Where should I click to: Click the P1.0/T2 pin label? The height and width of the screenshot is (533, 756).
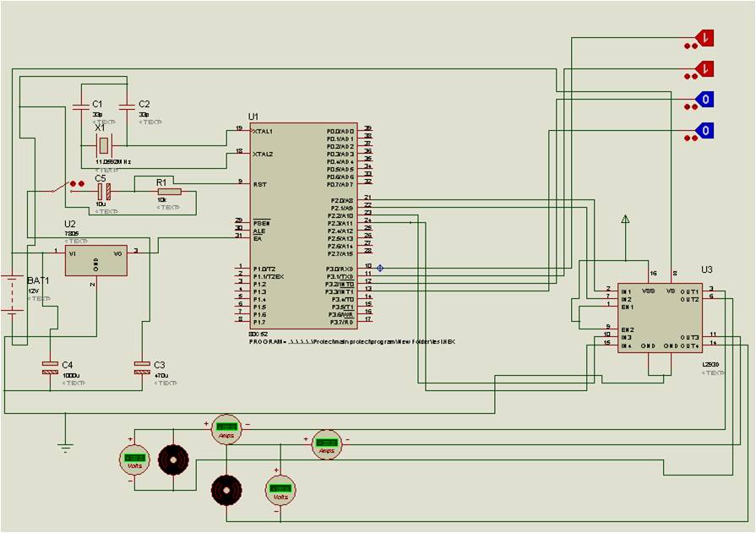(x=264, y=269)
